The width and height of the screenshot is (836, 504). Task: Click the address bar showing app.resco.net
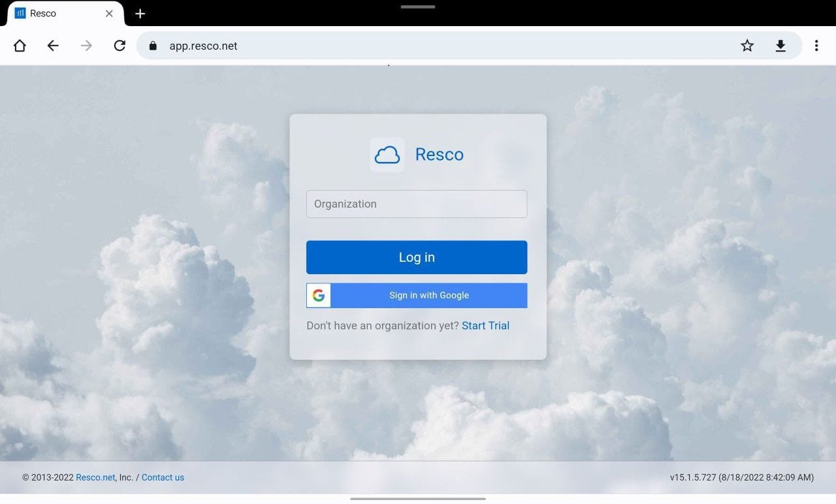444,46
